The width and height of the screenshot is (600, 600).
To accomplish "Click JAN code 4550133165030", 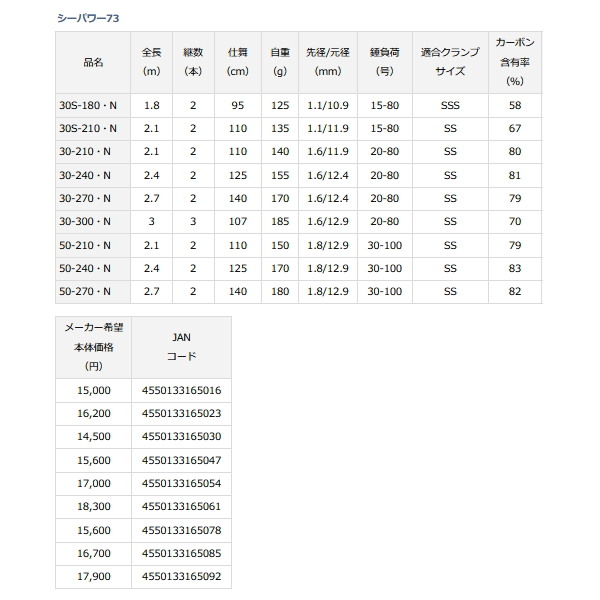I will click(x=181, y=437).
